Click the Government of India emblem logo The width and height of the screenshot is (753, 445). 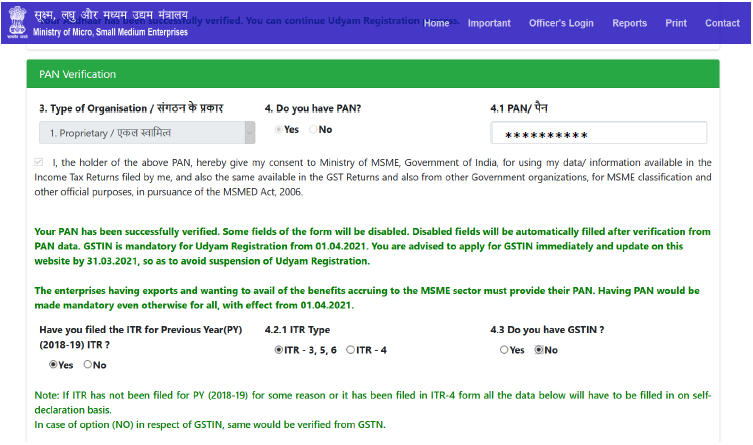coord(17,22)
